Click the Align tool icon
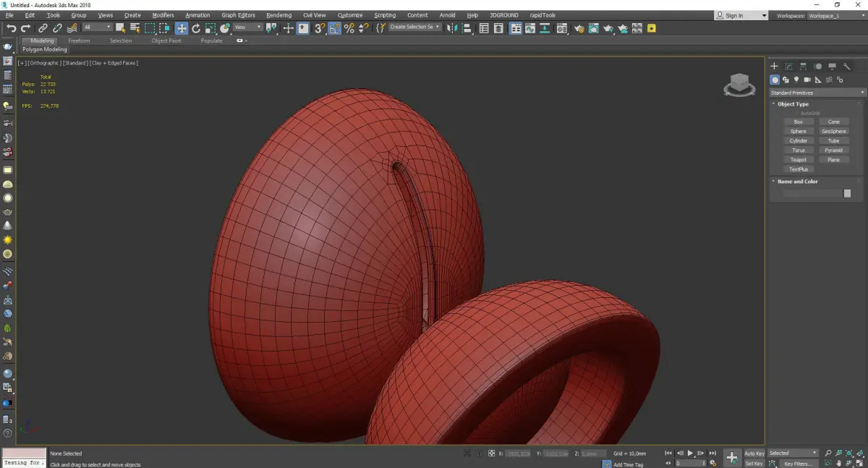The width and height of the screenshot is (868, 468). [x=466, y=28]
